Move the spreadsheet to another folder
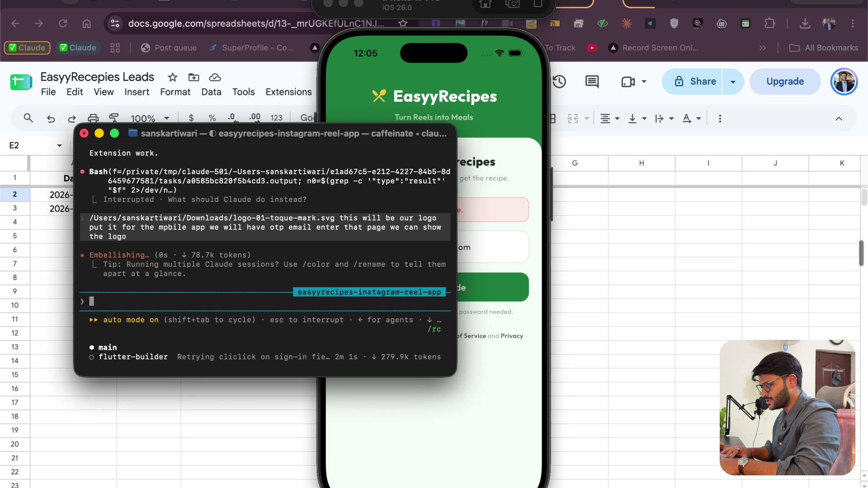The height and width of the screenshot is (488, 868). pyautogui.click(x=193, y=77)
